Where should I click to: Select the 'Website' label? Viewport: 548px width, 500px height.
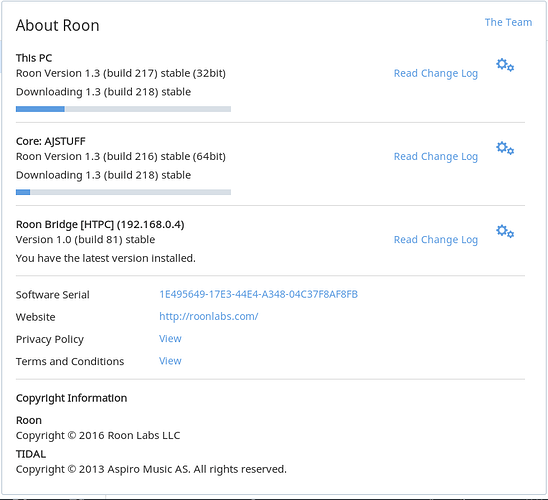(x=36, y=317)
